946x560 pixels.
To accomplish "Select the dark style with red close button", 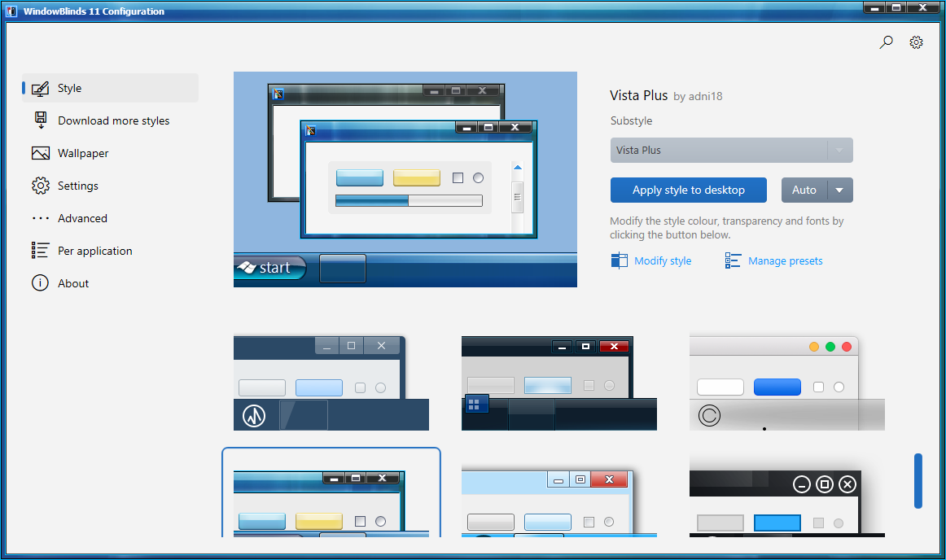I will point(559,383).
